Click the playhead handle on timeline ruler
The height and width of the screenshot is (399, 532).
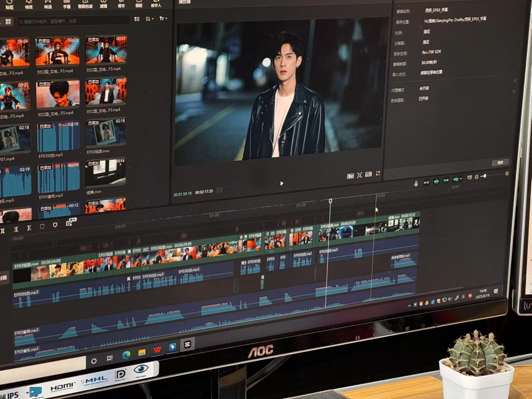[330, 201]
